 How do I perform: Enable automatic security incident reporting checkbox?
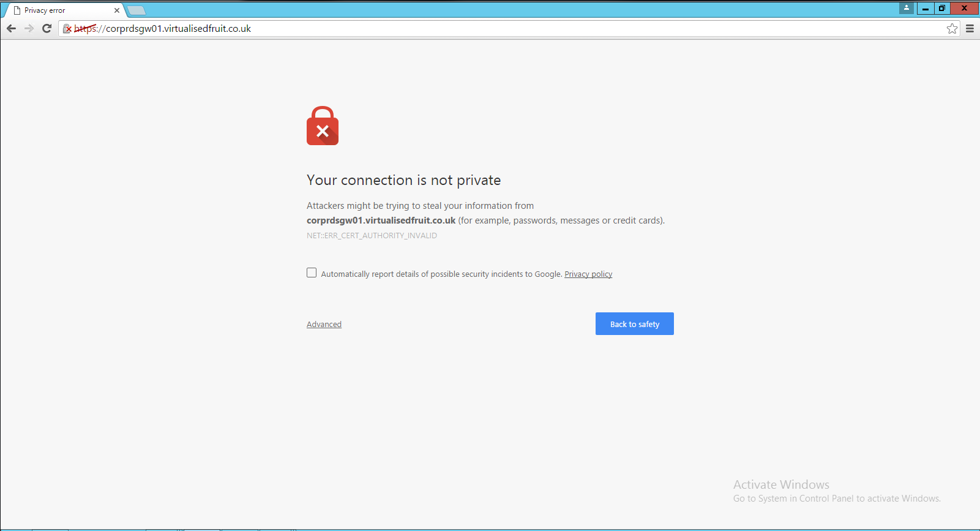312,273
